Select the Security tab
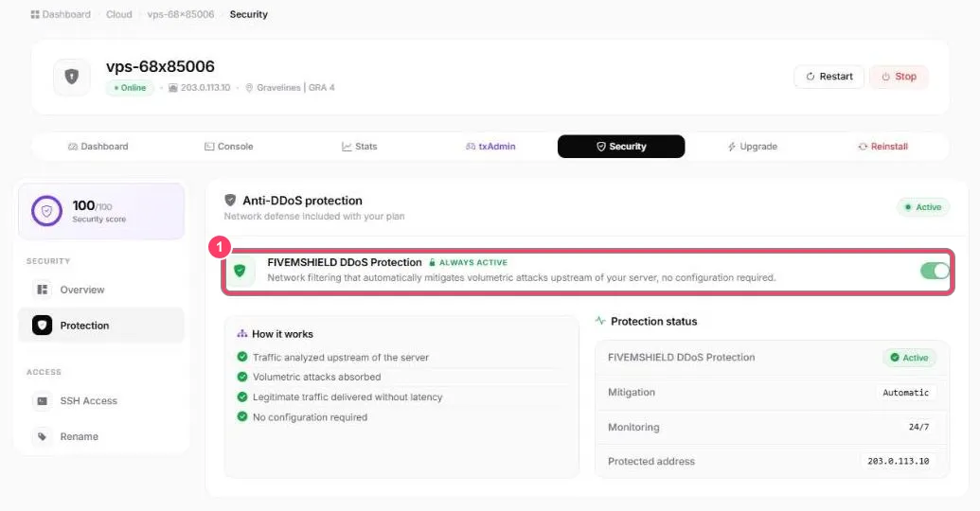This screenshot has height=511, width=980. (x=621, y=146)
